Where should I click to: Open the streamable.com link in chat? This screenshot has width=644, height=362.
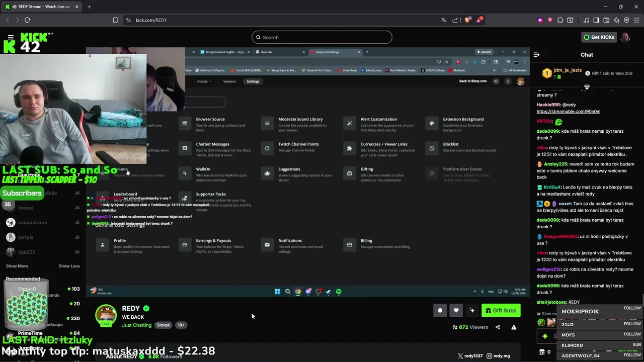568,112
